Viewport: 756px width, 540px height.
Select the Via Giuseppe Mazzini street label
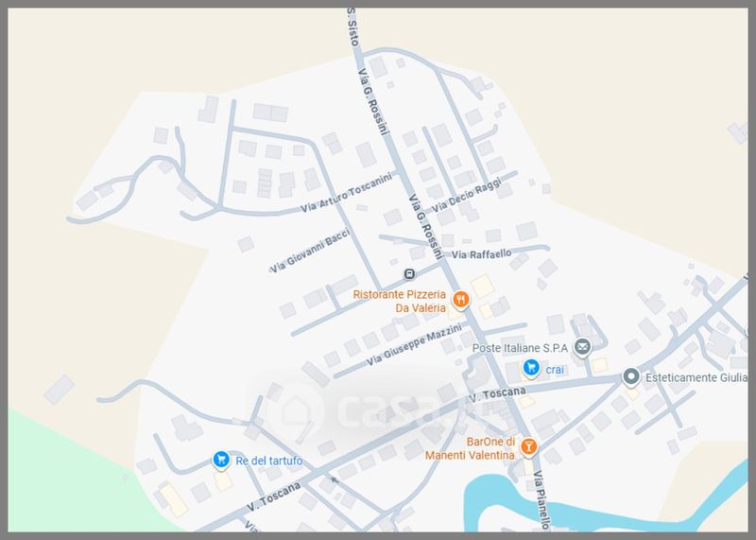(x=414, y=344)
